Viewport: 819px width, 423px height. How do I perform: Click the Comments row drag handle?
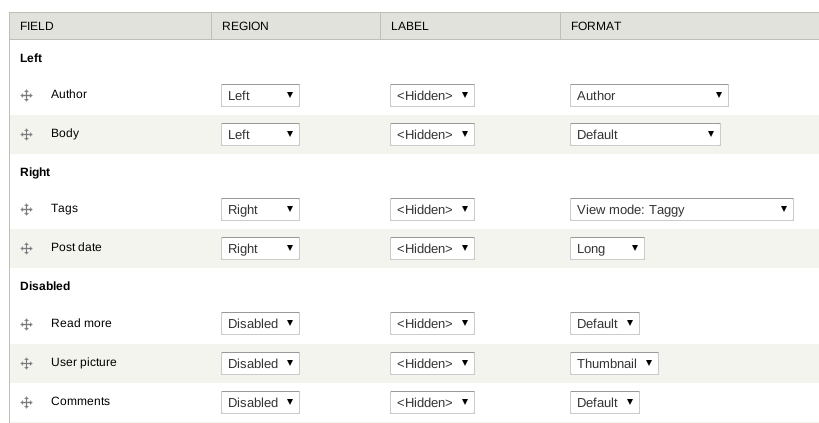click(27, 402)
